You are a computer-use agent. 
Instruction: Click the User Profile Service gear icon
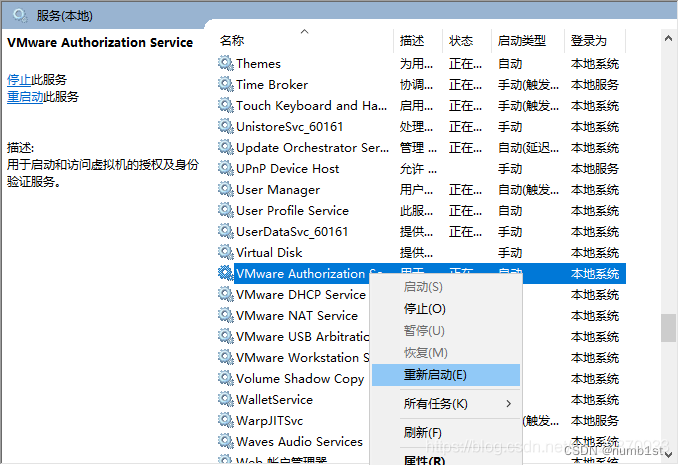pos(226,210)
